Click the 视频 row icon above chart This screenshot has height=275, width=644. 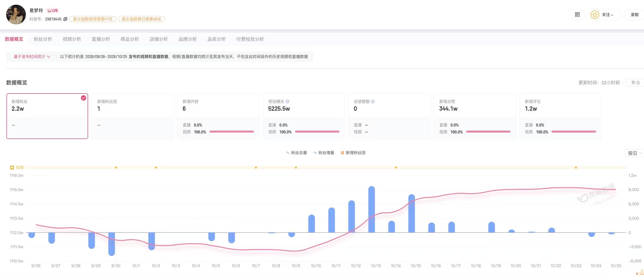[x=12, y=167]
